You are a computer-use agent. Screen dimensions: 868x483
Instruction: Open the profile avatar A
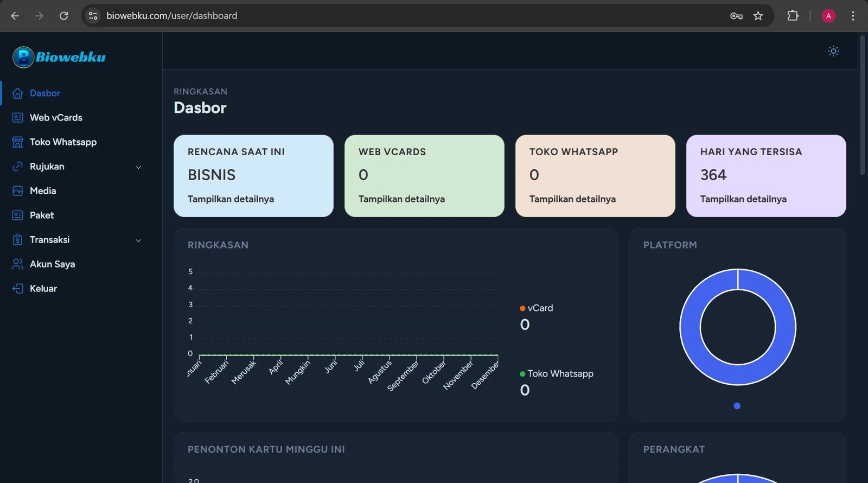(828, 16)
